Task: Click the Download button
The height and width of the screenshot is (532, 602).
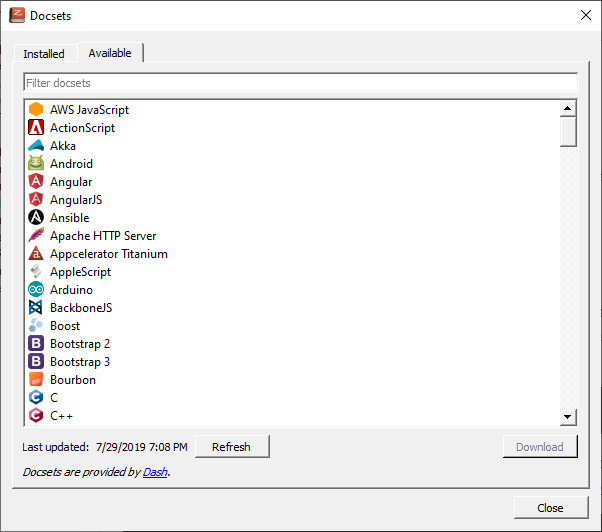Action: point(540,446)
